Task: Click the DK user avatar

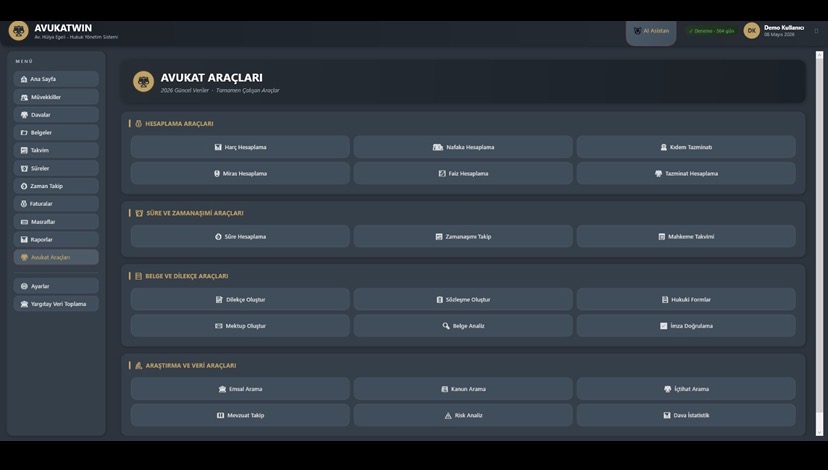Action: (x=751, y=31)
